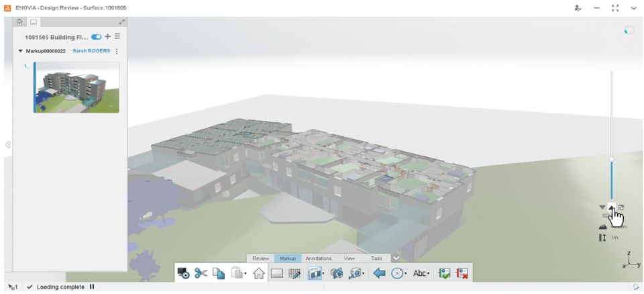Select the Markup tab

[288, 258]
